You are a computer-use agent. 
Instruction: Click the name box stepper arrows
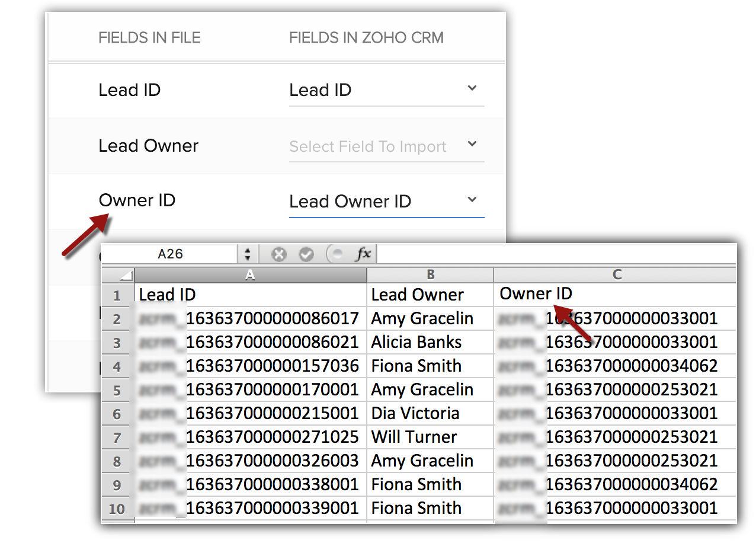tap(248, 254)
